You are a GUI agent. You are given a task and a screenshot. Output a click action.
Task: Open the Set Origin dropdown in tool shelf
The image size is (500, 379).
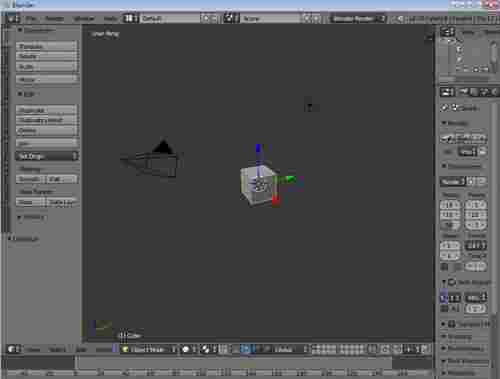pyautogui.click(x=47, y=156)
